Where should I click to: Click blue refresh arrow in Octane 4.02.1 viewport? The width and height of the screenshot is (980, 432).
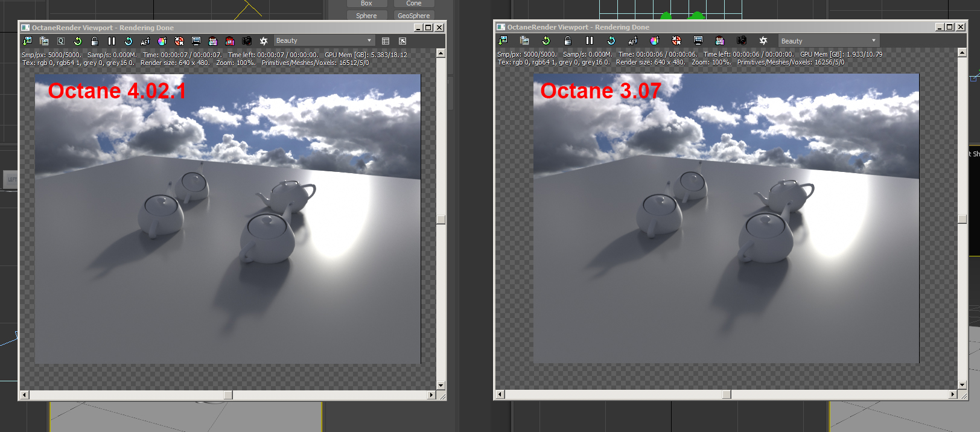[129, 41]
